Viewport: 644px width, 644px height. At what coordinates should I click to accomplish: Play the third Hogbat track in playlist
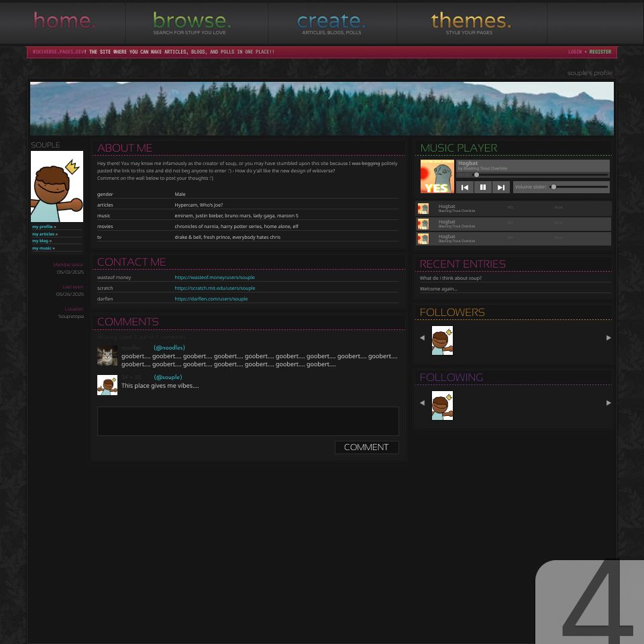click(513, 239)
